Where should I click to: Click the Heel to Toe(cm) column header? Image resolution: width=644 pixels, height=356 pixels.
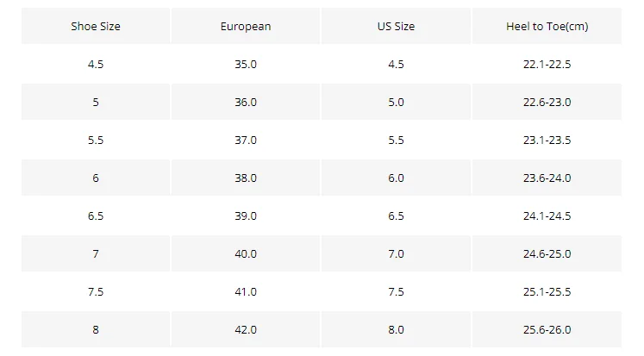[547, 26]
